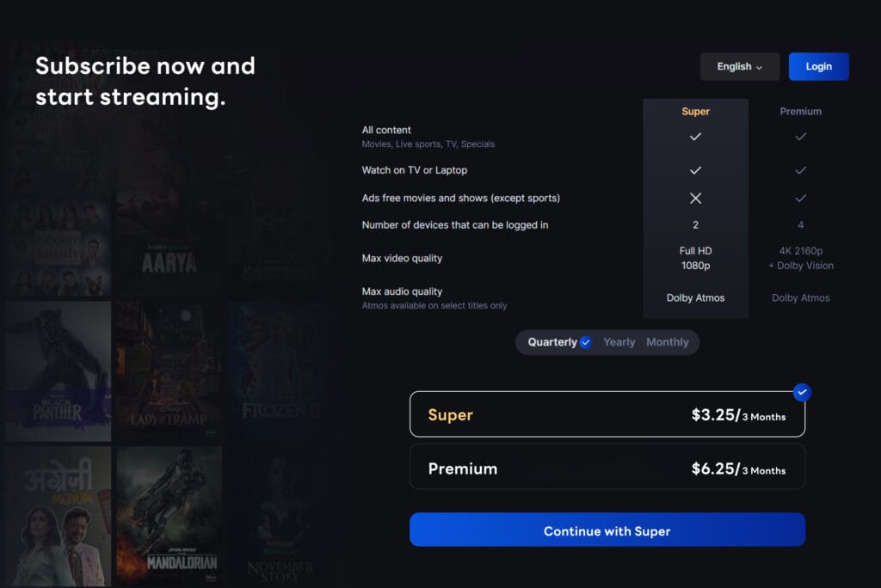Image resolution: width=881 pixels, height=588 pixels.
Task: Select the Super column header
Action: coord(695,111)
